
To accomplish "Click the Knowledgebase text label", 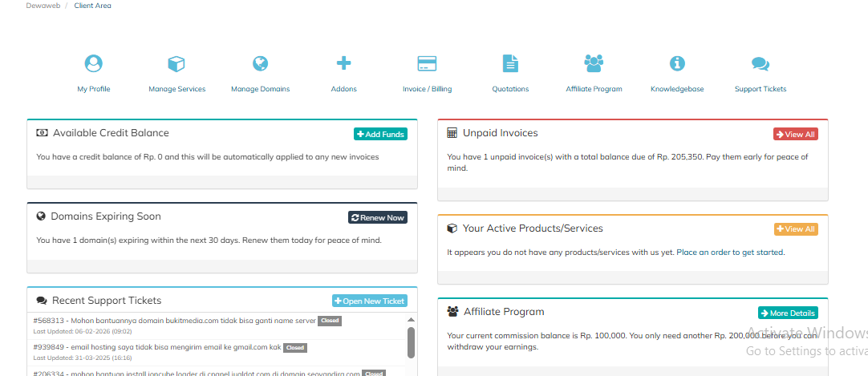I will click(x=677, y=89).
